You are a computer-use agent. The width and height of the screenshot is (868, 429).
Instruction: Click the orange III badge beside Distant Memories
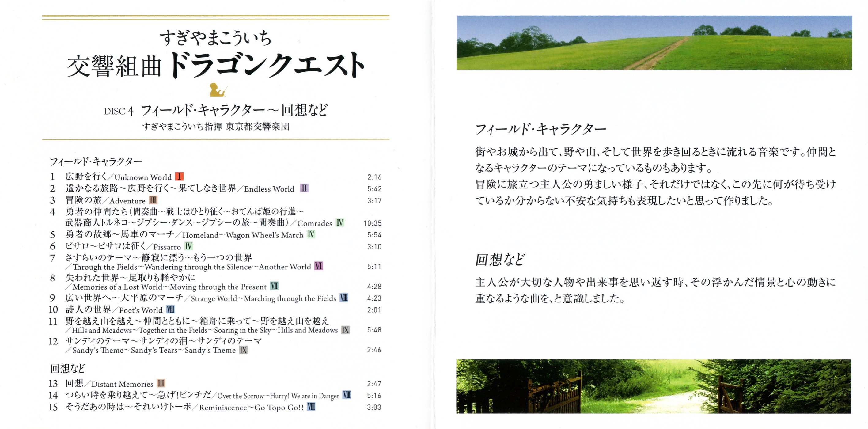tap(161, 383)
